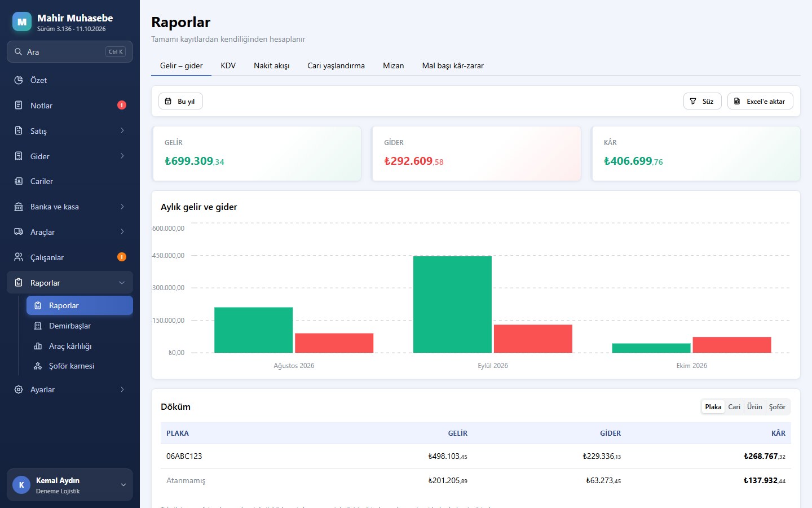Viewport: 812px width, 508px height.
Task: Click the Cariler icon in sidebar
Action: [19, 181]
